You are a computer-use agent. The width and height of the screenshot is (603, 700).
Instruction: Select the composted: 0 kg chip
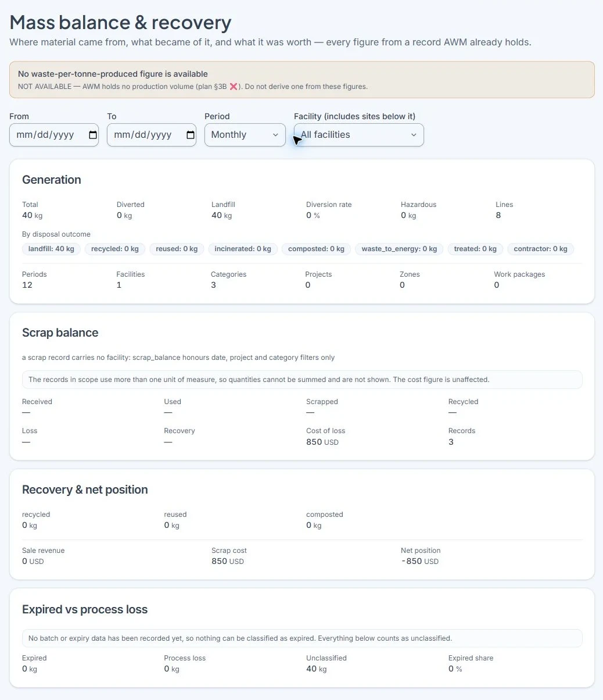[x=316, y=249]
